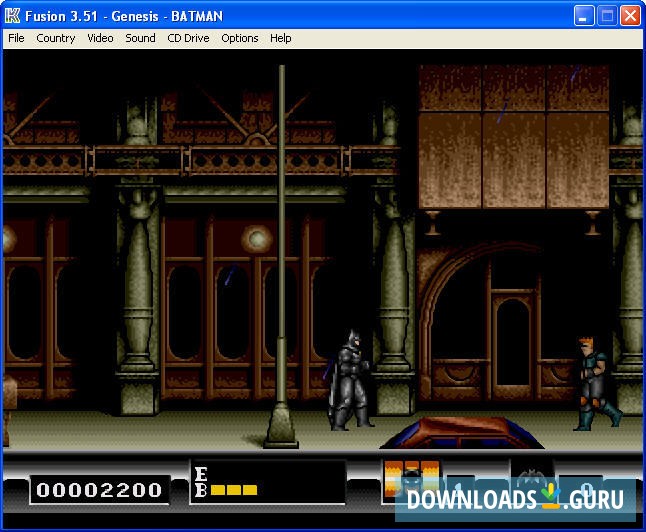This screenshot has width=646, height=532.
Task: Close the Fusion 3.51 window
Action: click(x=630, y=16)
